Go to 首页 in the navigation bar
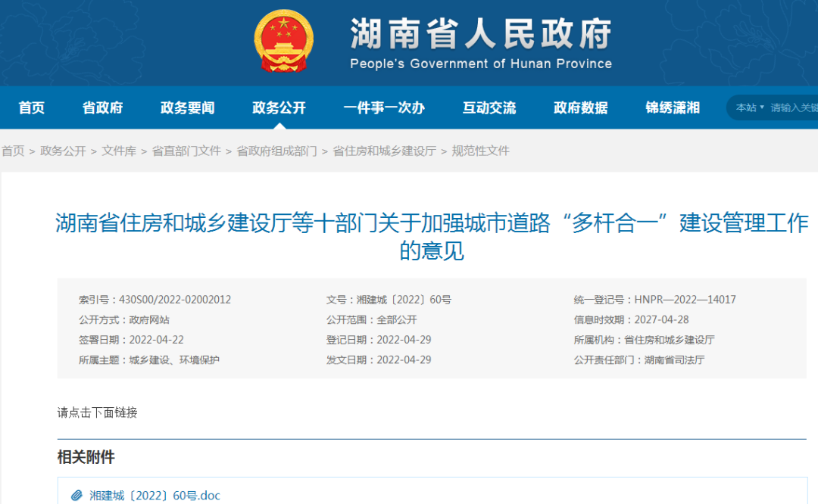The width and height of the screenshot is (818, 504). pyautogui.click(x=31, y=107)
